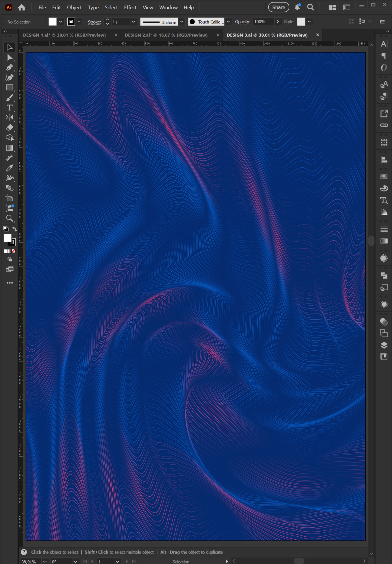This screenshot has width=392, height=564.
Task: Click the 38,01% zoom level field
Action: pos(30,562)
